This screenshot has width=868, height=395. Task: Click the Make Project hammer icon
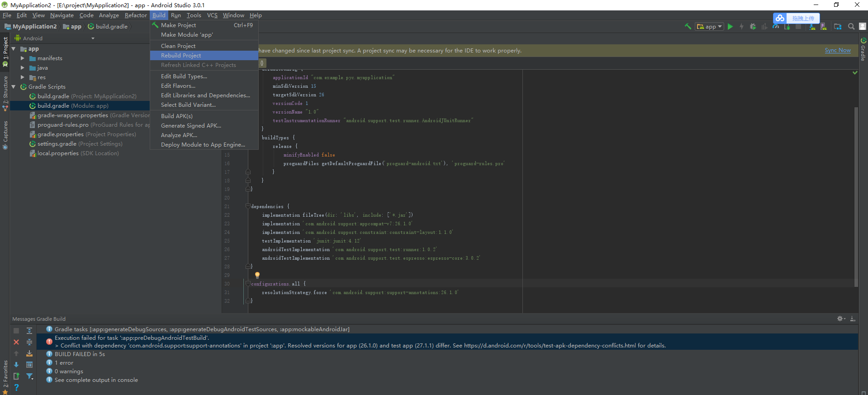[x=688, y=27]
